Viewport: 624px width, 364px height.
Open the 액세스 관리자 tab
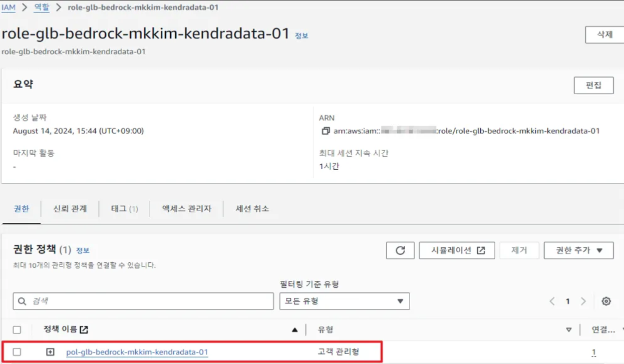pyautogui.click(x=186, y=209)
